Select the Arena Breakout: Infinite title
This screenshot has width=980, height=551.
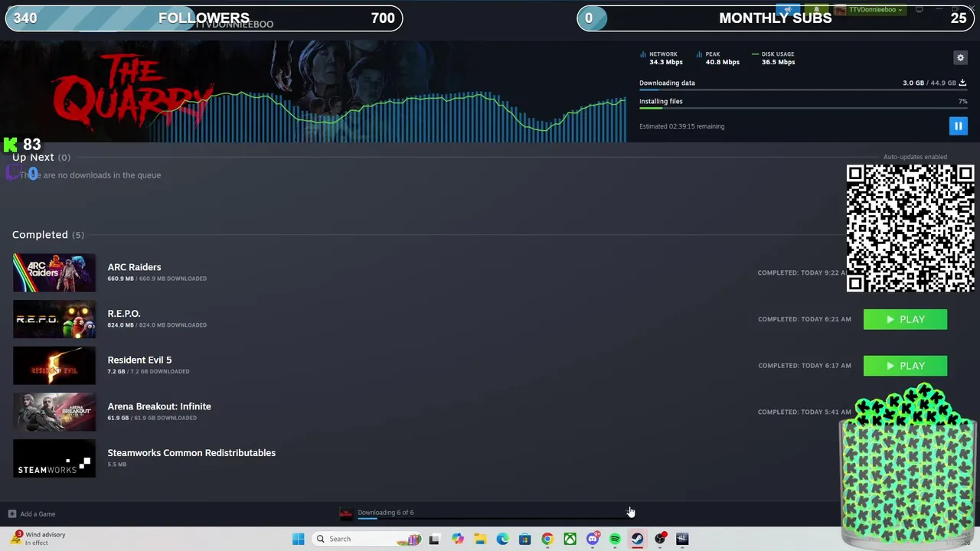(159, 406)
